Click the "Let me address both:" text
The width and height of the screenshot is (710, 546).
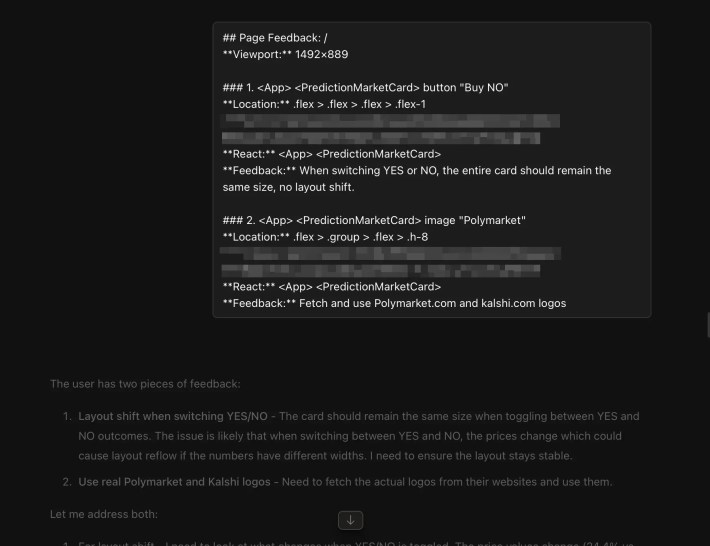[x=104, y=514]
